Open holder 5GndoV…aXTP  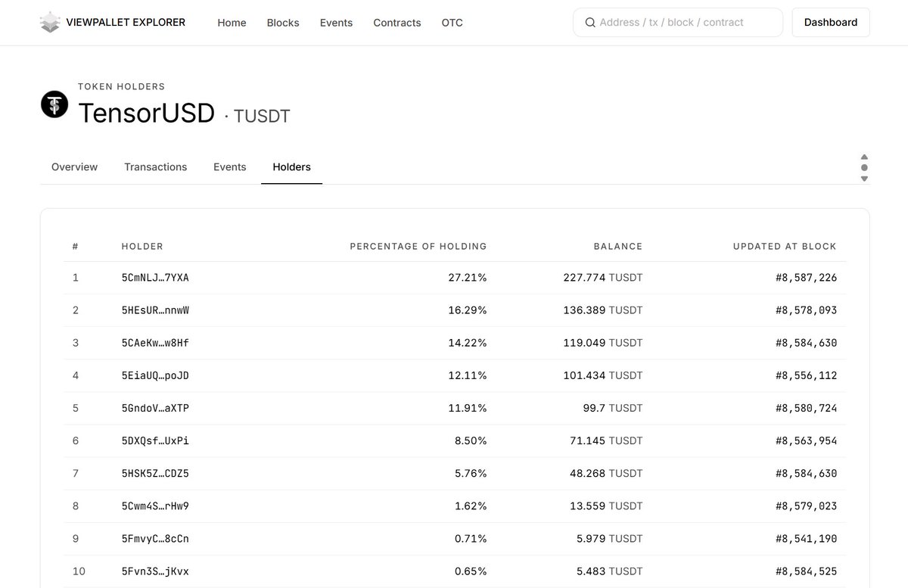coord(155,408)
